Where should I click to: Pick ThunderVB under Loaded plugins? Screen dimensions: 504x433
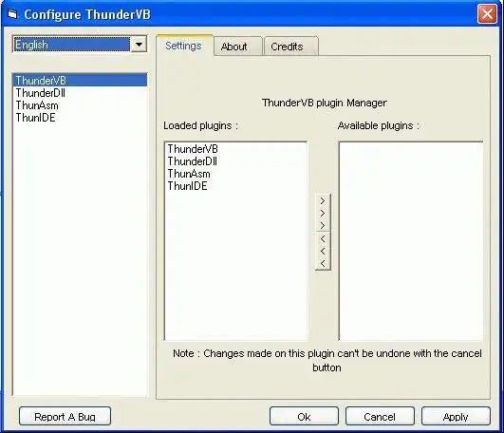[235, 149]
